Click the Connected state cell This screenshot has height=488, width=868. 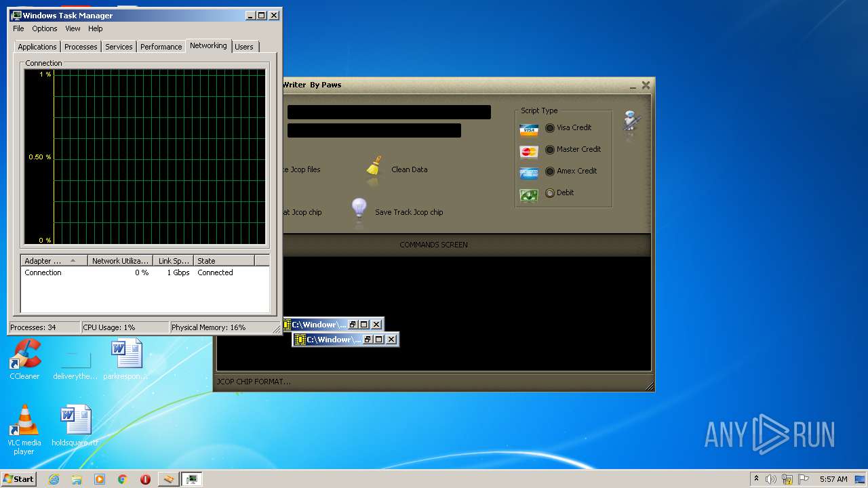215,272
